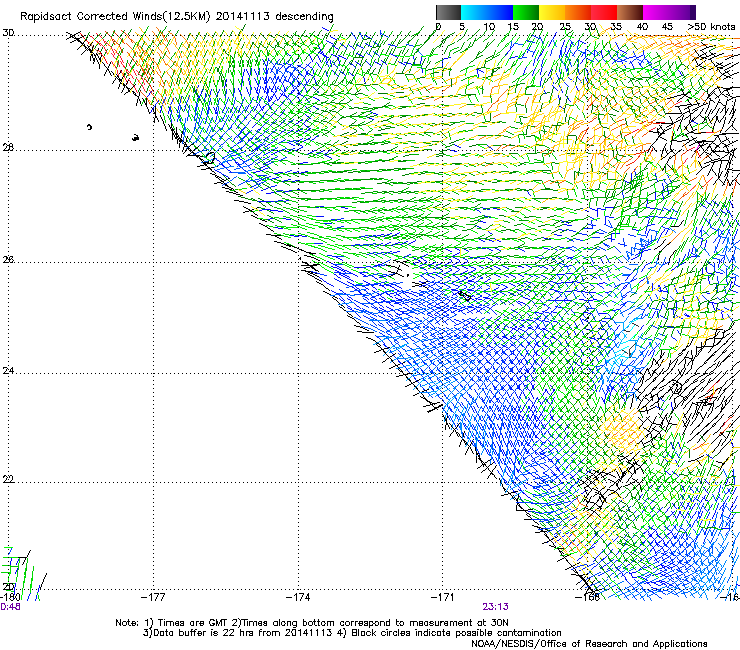Click latitude label '24'

tap(8, 371)
